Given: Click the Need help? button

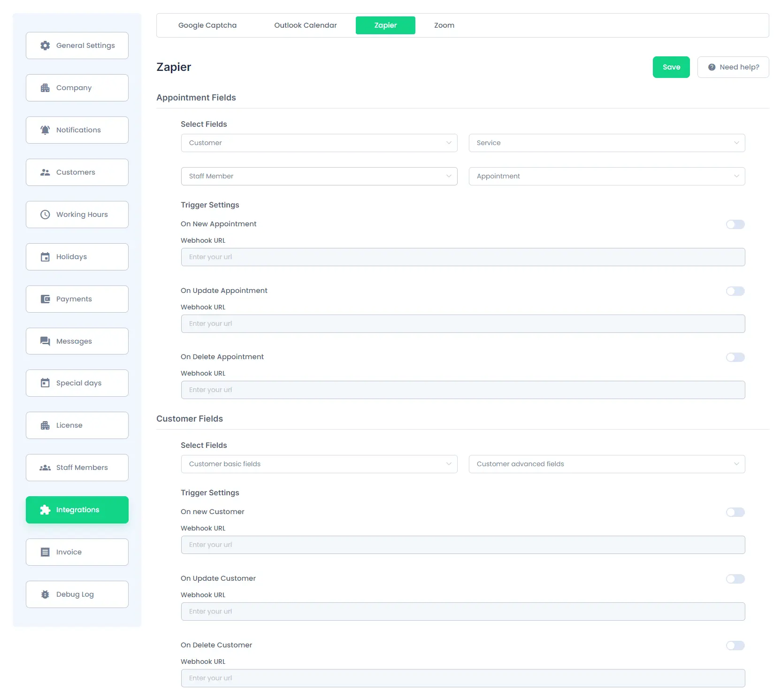Looking at the screenshot, I should pyautogui.click(x=733, y=67).
